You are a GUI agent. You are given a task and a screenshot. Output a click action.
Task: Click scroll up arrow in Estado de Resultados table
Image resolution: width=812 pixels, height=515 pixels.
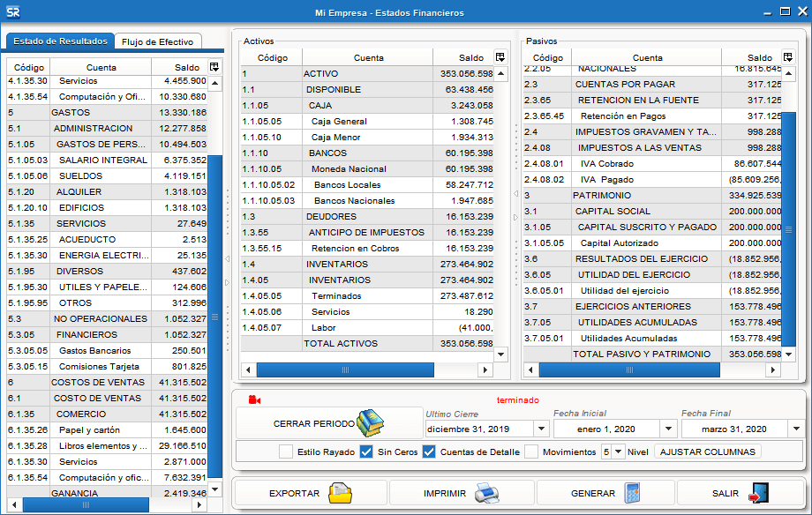(214, 83)
